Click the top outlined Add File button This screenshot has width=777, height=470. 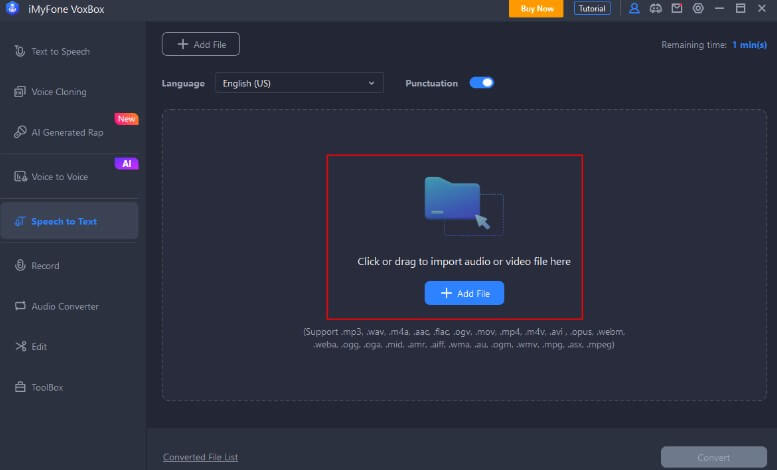(x=201, y=44)
